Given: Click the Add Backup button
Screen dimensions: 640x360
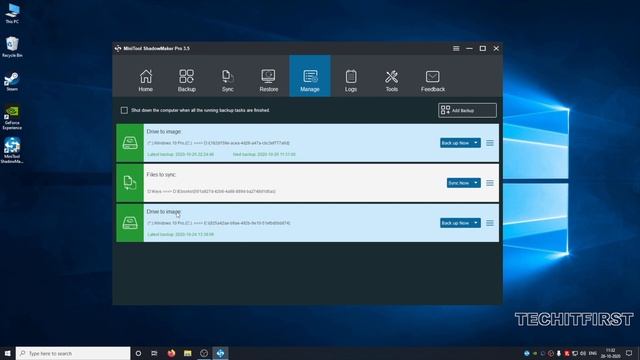Looking at the screenshot, I should (467, 110).
